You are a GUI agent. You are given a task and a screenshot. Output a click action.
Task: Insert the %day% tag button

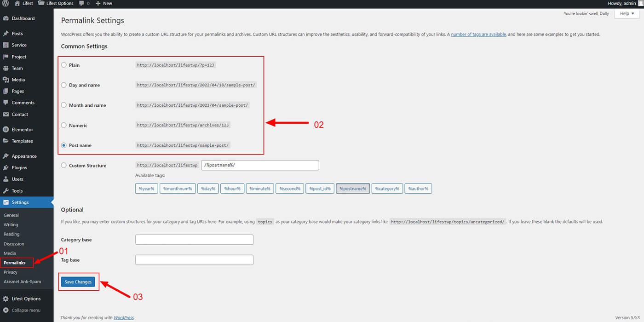[x=208, y=189]
